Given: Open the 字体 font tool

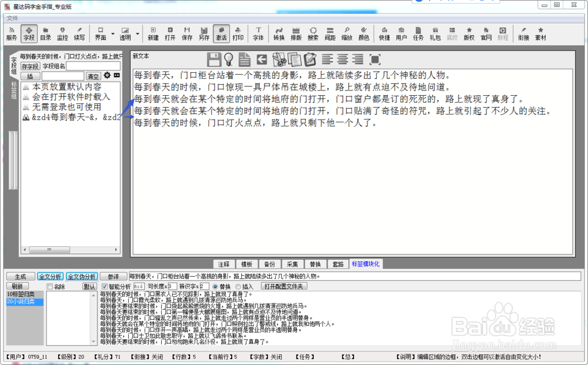Looking at the screenshot, I should coord(258,34).
